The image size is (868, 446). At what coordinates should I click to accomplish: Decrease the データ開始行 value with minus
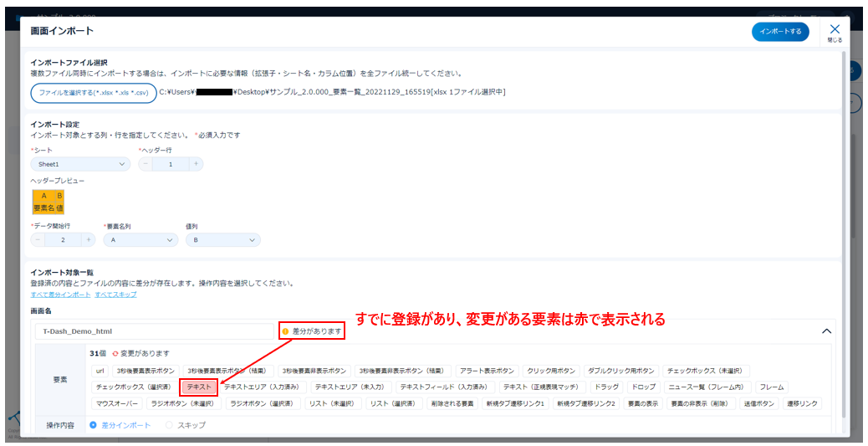point(38,240)
